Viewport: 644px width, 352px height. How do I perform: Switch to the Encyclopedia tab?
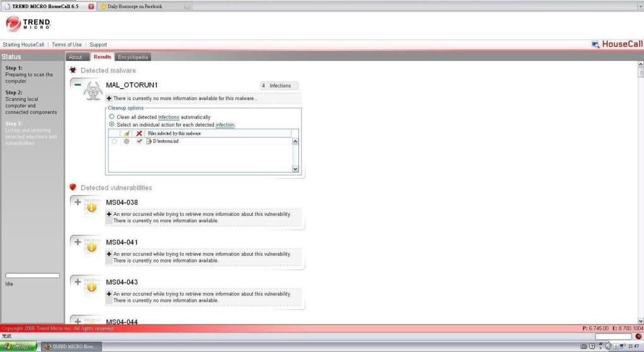coord(133,57)
